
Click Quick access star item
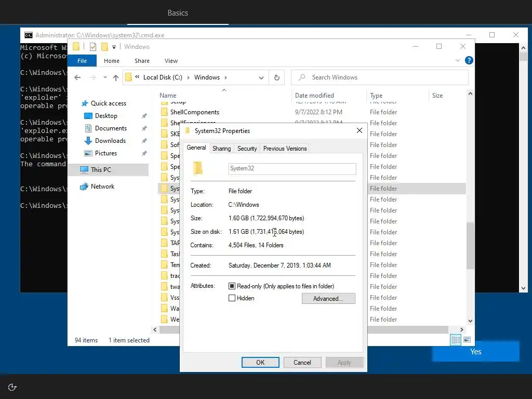(108, 103)
